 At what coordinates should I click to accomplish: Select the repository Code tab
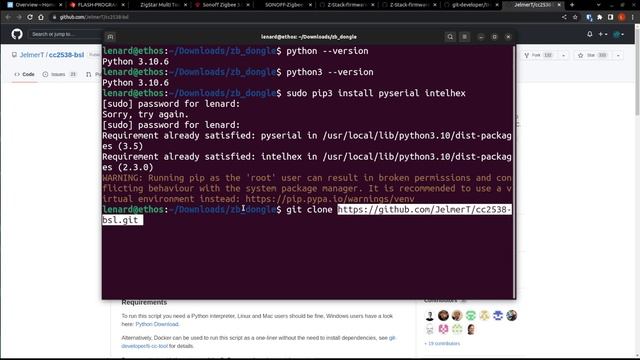click(24, 74)
